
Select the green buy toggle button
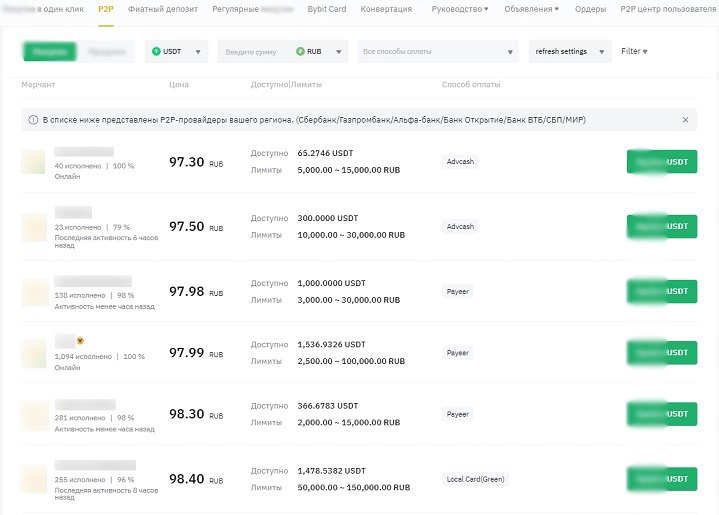click(x=50, y=51)
